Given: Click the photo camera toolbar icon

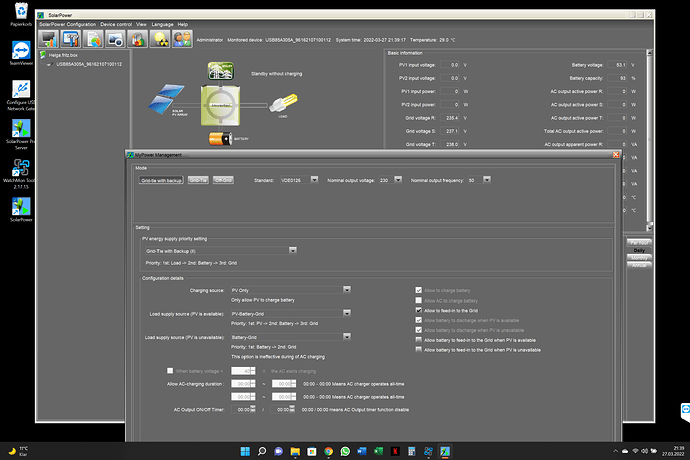Looking at the screenshot, I should pos(115,39).
